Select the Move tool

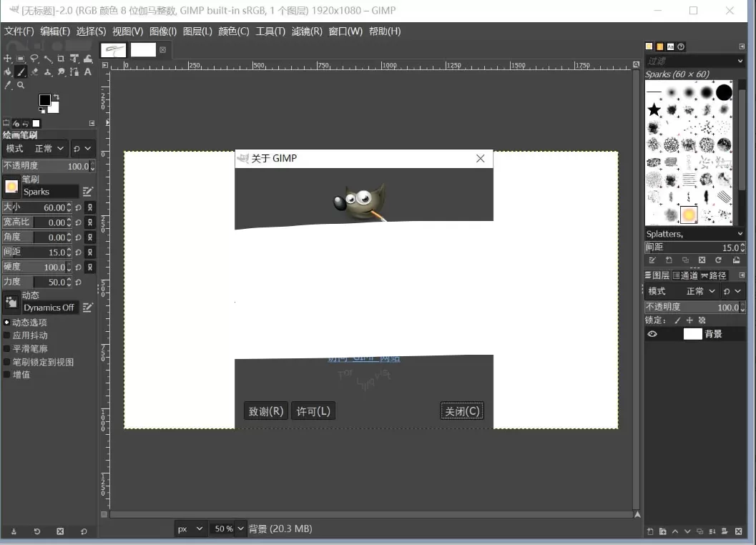[7, 59]
